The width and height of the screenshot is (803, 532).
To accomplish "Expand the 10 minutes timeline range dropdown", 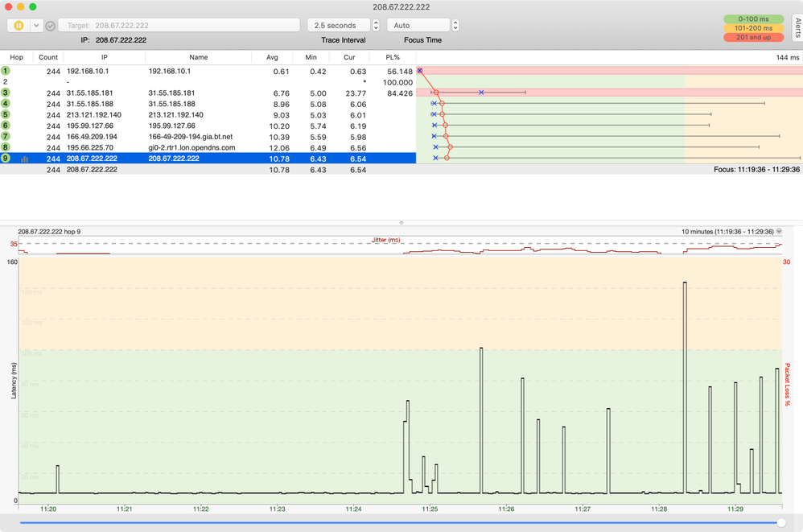I will (778, 232).
